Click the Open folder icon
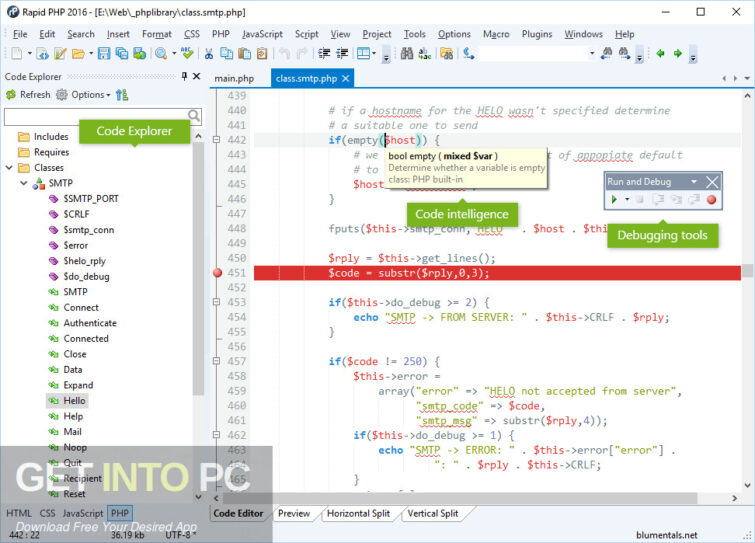 [78, 53]
